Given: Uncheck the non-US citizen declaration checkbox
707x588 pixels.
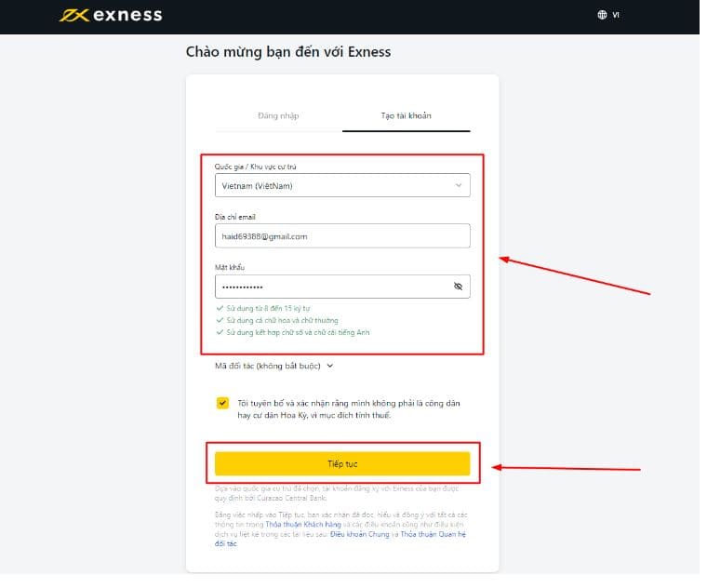Looking at the screenshot, I should point(222,403).
